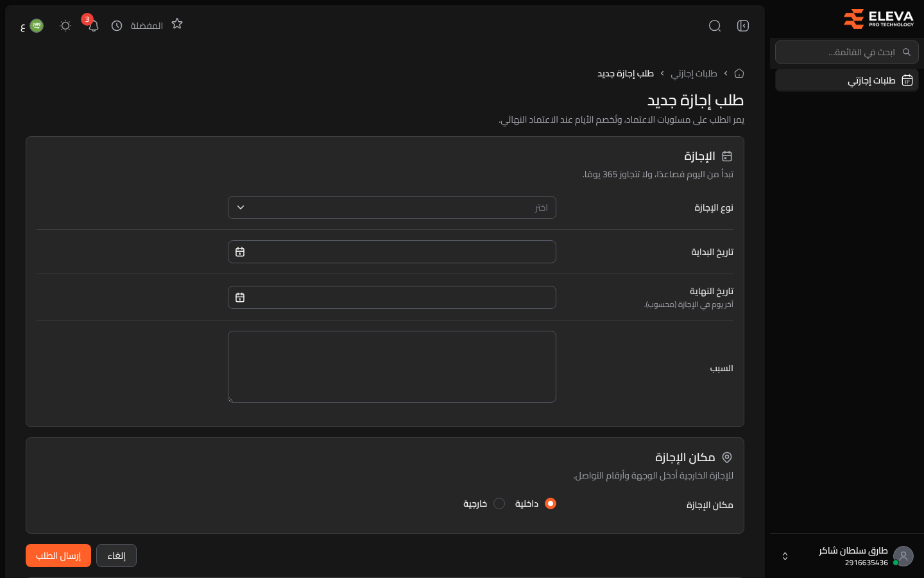Click the user avatar in sidebar
The height and width of the screenshot is (578, 924).
coord(903,556)
